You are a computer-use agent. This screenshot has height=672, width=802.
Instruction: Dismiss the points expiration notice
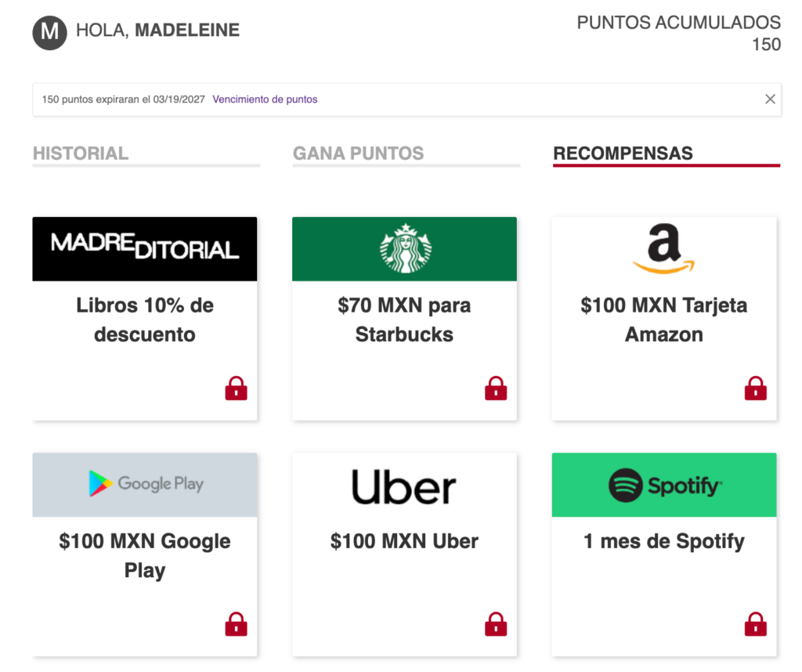[770, 99]
